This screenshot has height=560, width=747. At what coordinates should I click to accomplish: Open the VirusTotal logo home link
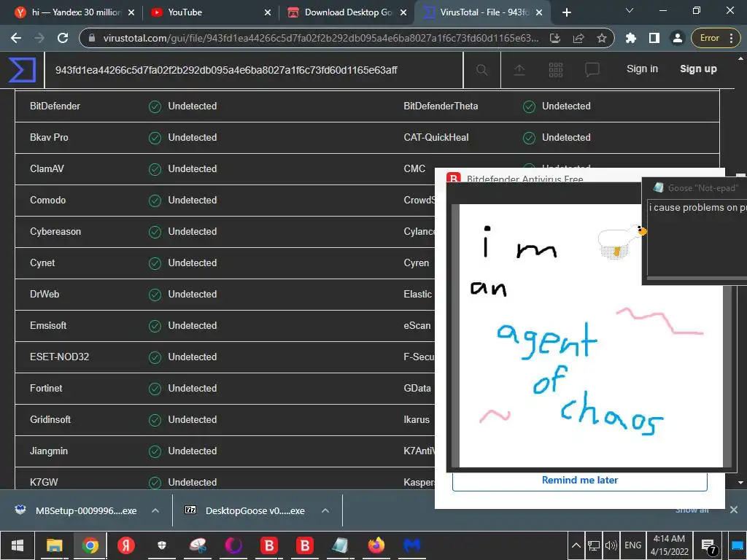coord(22,69)
